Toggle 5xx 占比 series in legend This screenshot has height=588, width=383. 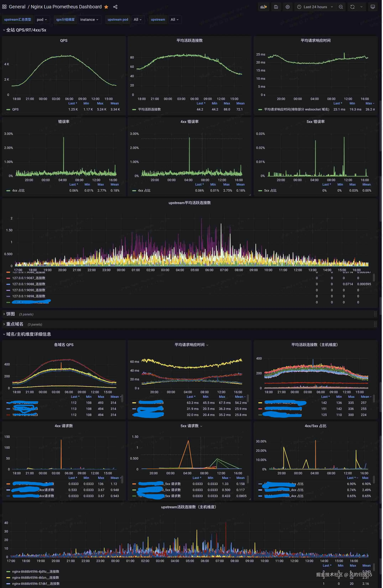point(270,191)
